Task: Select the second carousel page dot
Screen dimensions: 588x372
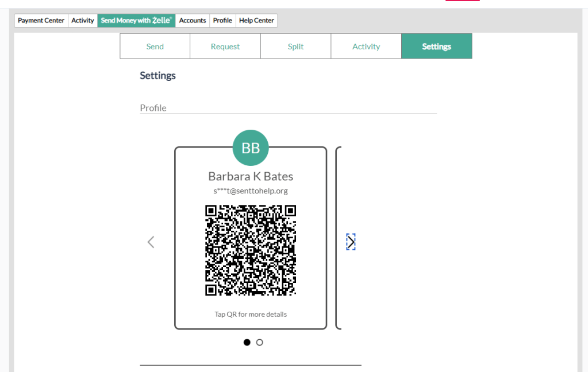Action: (x=260, y=342)
